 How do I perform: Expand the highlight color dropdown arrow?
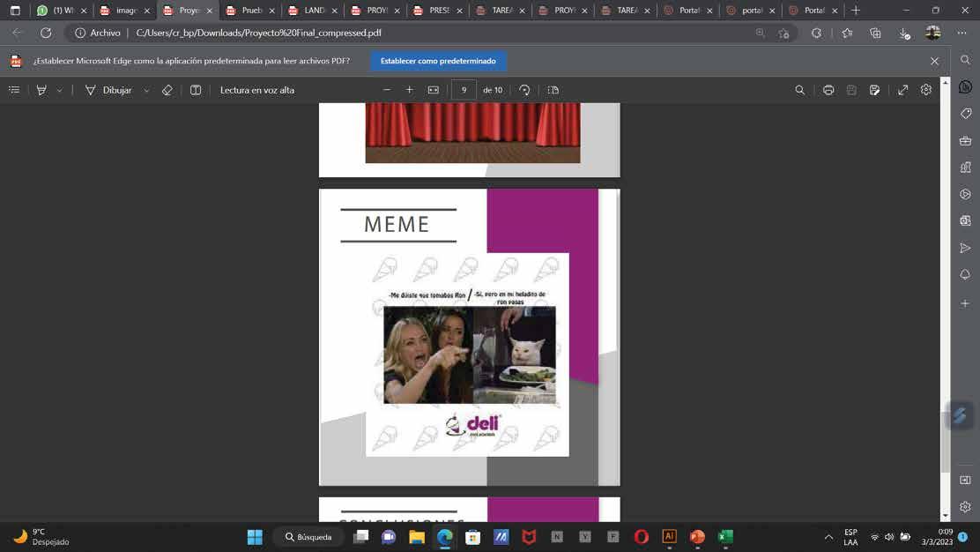point(59,90)
